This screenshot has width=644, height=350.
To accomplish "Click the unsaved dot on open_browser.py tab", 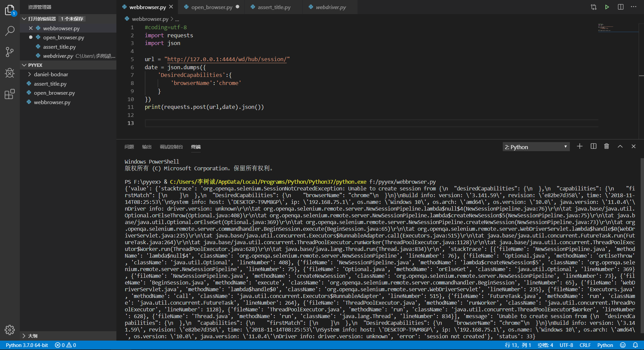I will [237, 7].
